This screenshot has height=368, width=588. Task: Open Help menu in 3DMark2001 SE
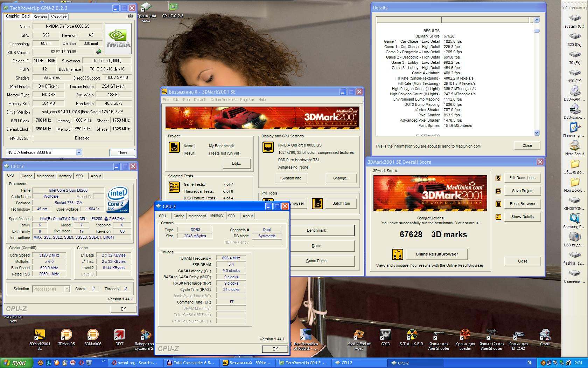click(262, 100)
